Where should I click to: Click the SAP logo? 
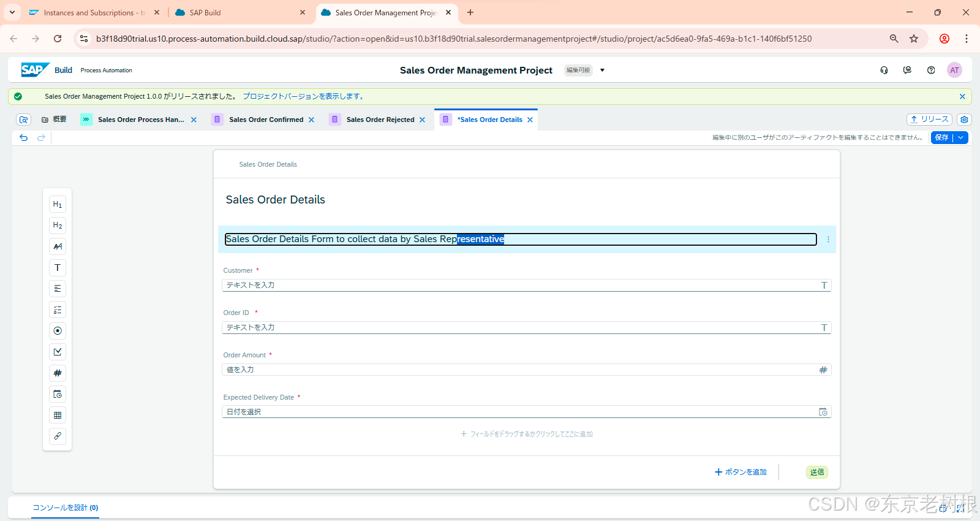(x=35, y=70)
